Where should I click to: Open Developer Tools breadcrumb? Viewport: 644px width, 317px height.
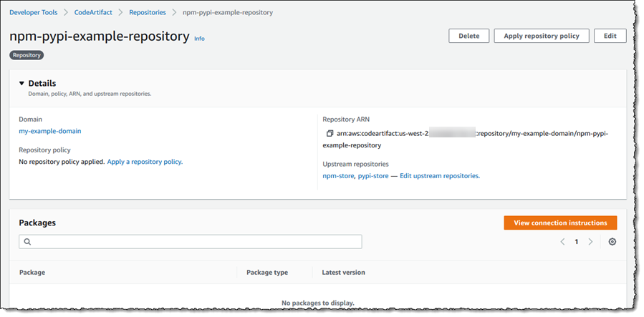[34, 12]
